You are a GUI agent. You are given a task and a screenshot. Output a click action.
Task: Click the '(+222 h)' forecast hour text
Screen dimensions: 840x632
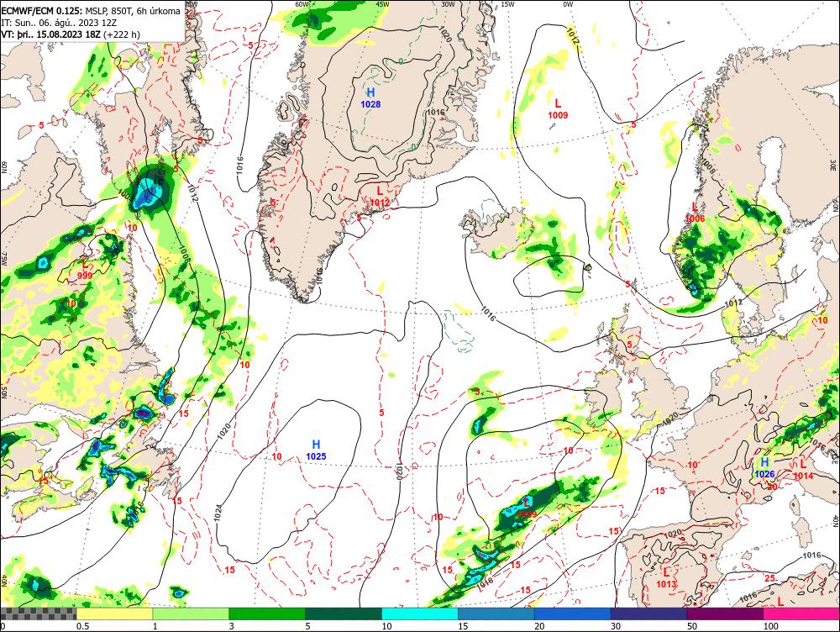click(x=122, y=34)
